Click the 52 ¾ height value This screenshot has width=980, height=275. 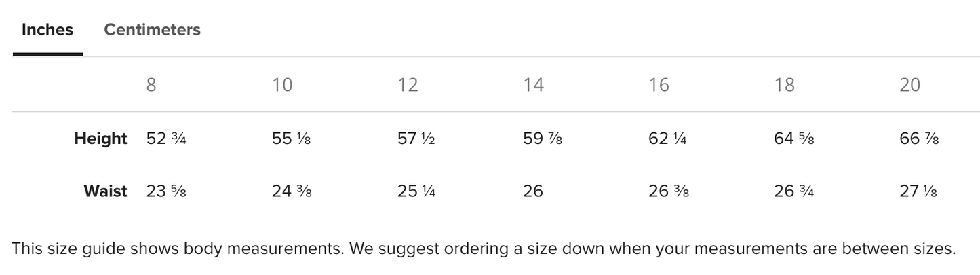point(166,139)
